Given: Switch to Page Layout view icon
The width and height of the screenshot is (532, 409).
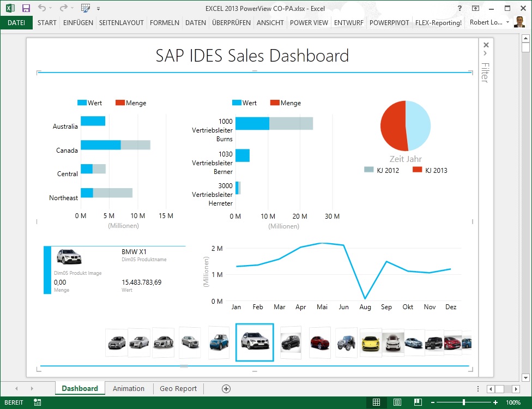Looking at the screenshot, I should point(397,402).
